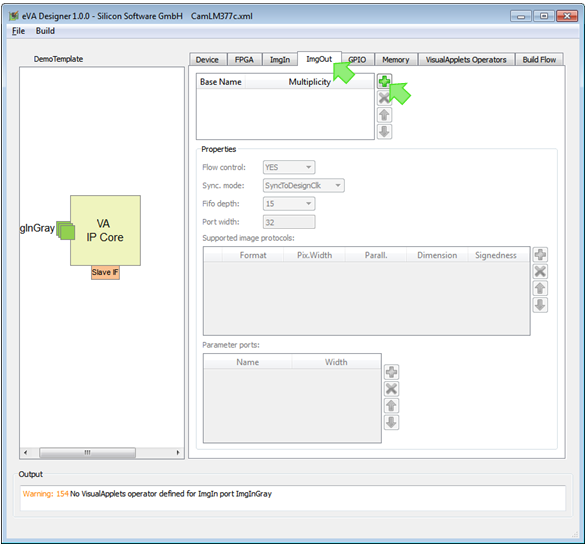Expand the Sync. mode combo box
This screenshot has width=587, height=547.
click(x=303, y=185)
